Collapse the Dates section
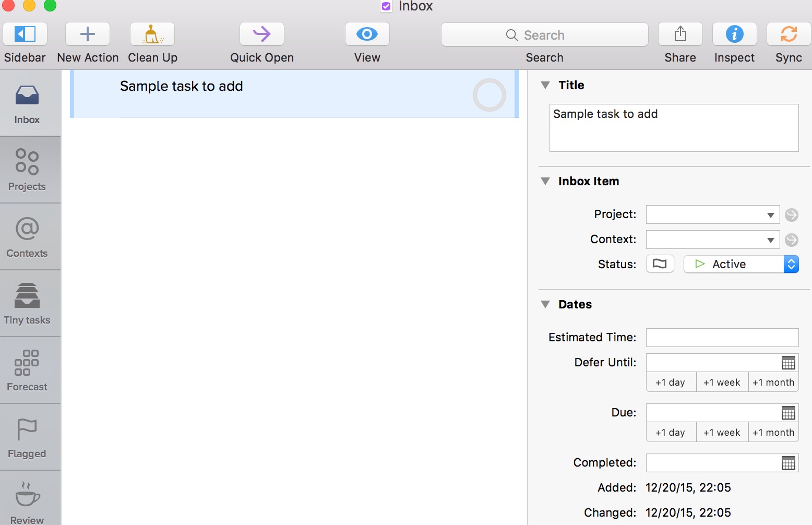Image resolution: width=812 pixels, height=525 pixels. (x=545, y=304)
